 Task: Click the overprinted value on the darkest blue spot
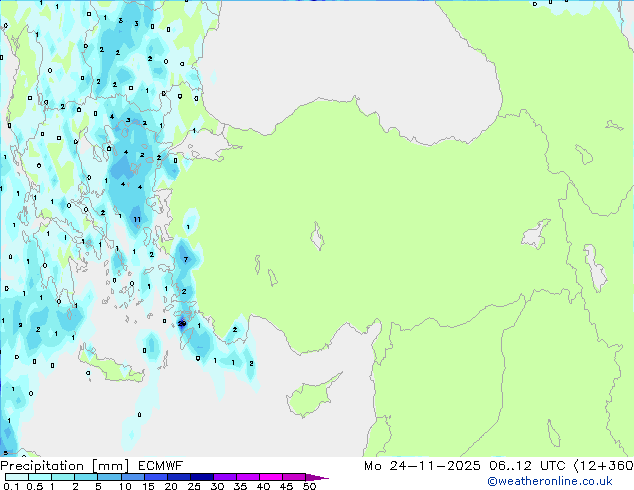tap(182, 323)
